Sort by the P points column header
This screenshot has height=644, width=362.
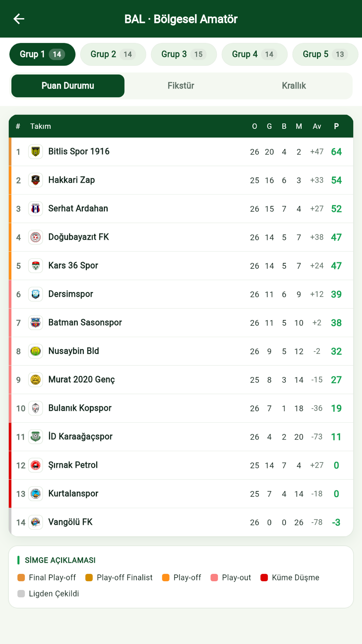tap(336, 126)
